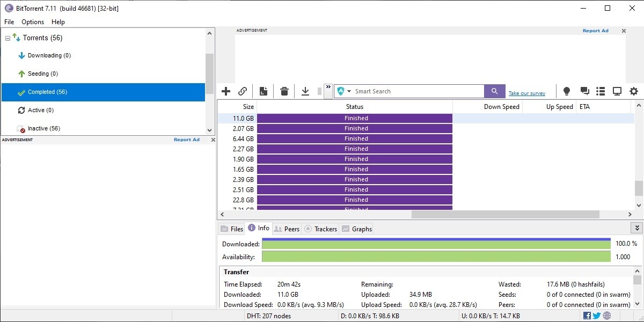The height and width of the screenshot is (322, 644).
Task: Open the lightbulb suggestion icon
Action: tap(566, 91)
